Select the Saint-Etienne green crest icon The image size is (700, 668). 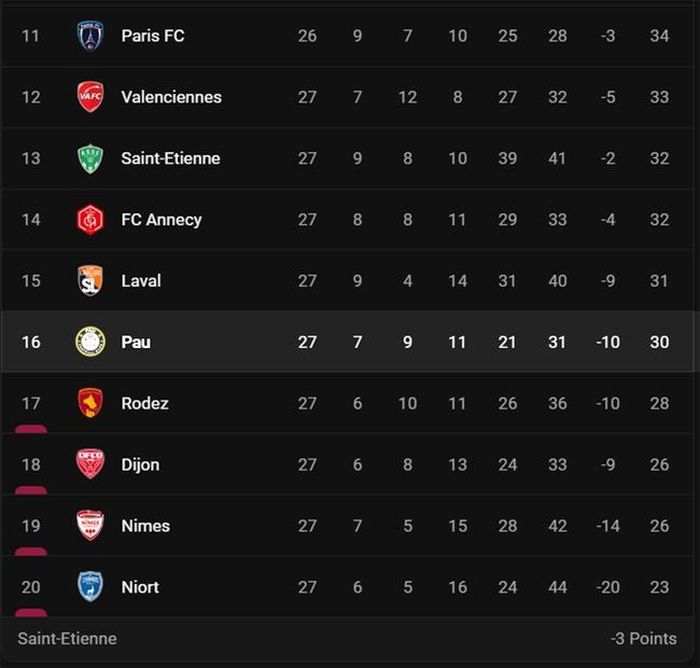90,158
